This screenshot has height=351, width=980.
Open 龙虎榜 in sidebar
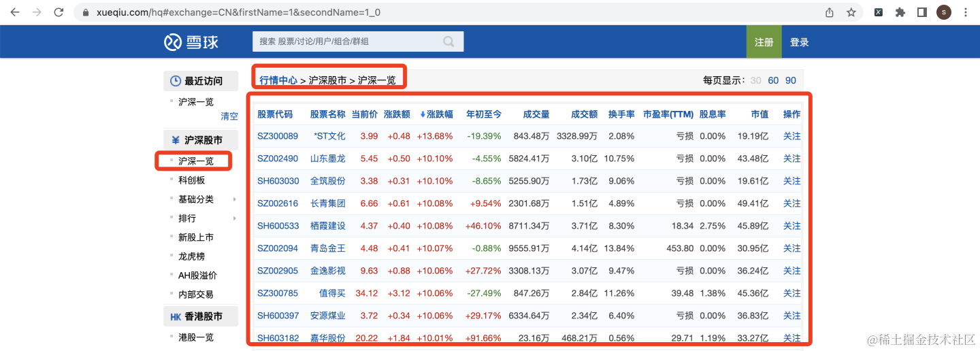point(191,256)
